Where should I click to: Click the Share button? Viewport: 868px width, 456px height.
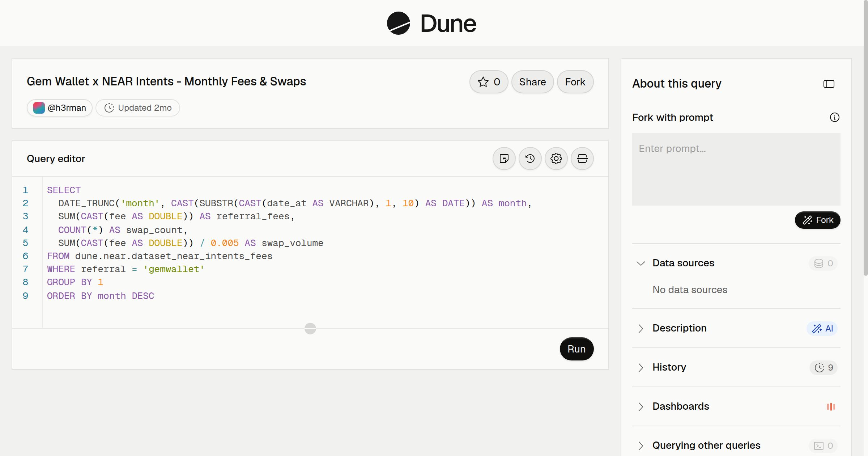click(x=533, y=82)
